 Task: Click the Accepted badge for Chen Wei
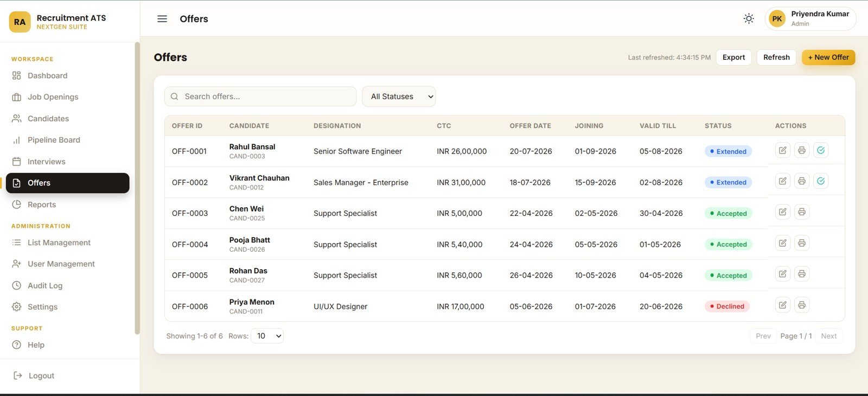point(728,214)
